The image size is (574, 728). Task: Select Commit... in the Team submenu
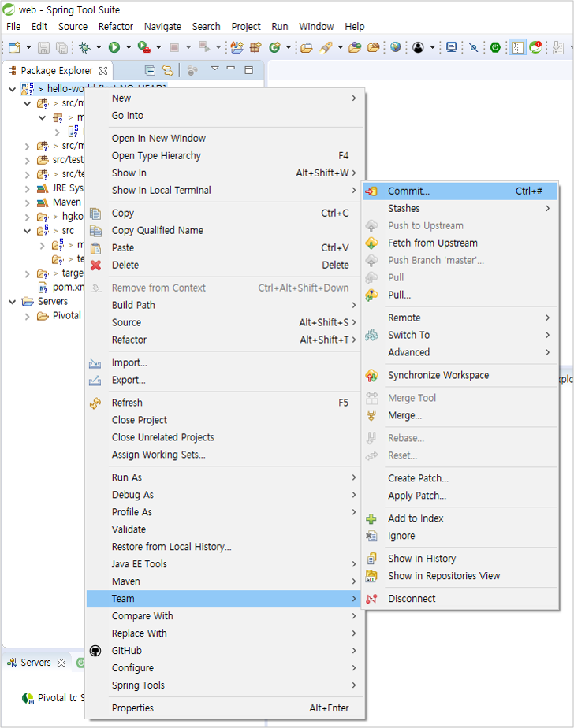tap(460, 191)
